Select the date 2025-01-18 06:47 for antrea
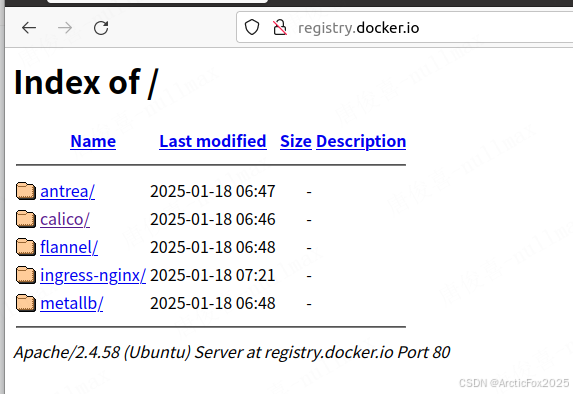 point(213,191)
